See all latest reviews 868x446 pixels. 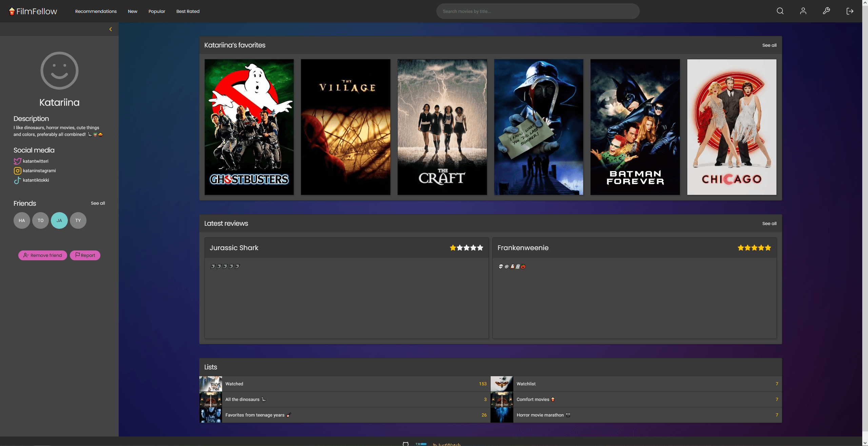click(x=769, y=223)
